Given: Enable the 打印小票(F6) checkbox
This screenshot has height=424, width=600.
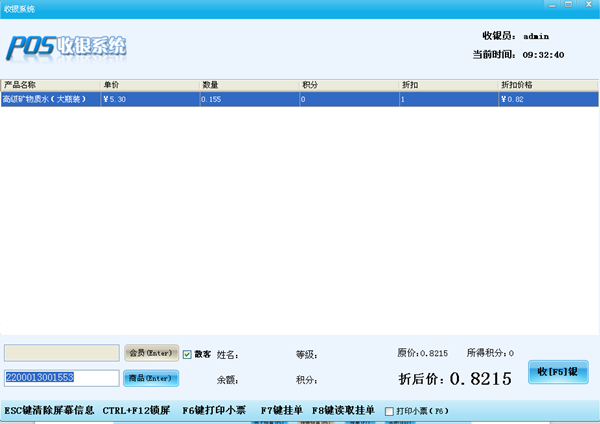Looking at the screenshot, I should click(389, 411).
